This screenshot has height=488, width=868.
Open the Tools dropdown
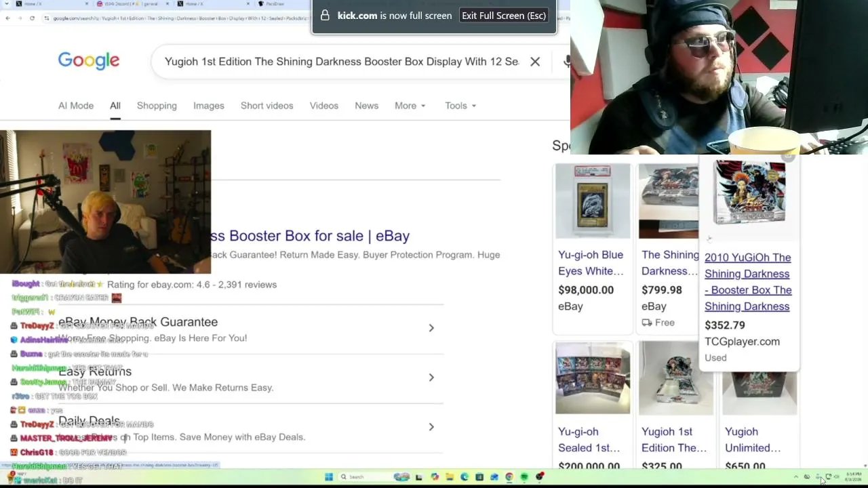point(460,106)
